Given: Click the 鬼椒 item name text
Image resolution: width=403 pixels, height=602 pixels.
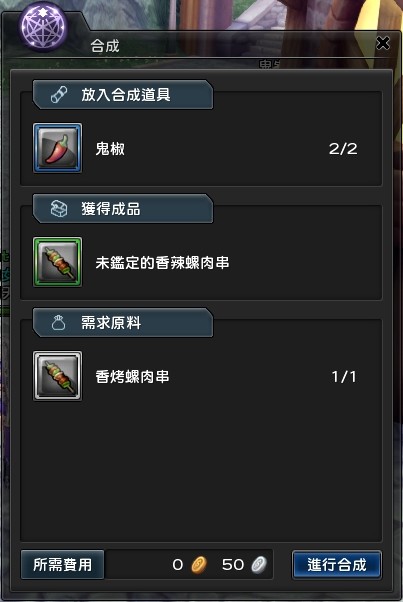Looking at the screenshot, I should pos(110,149).
